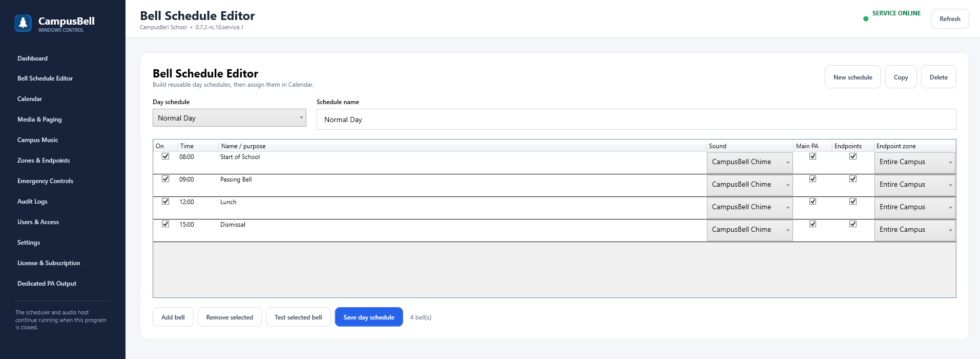This screenshot has width=980, height=359.
Task: Open Sound dropdown for Passing Bell
Action: click(750, 185)
